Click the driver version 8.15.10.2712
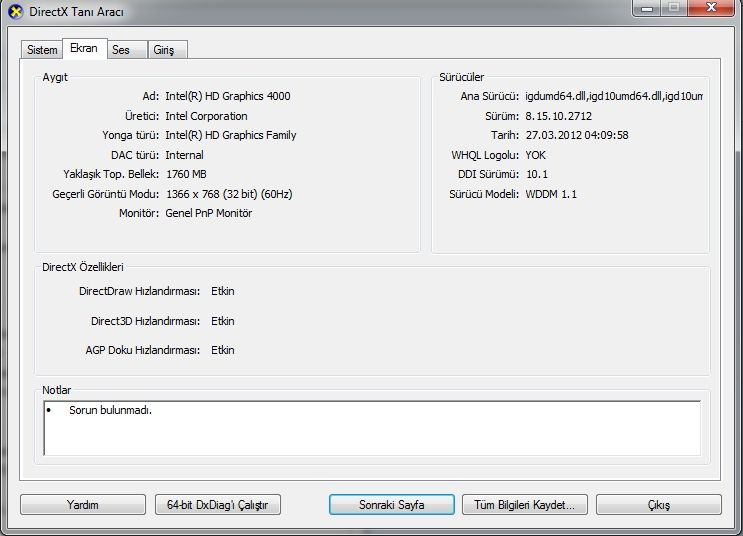 558,116
